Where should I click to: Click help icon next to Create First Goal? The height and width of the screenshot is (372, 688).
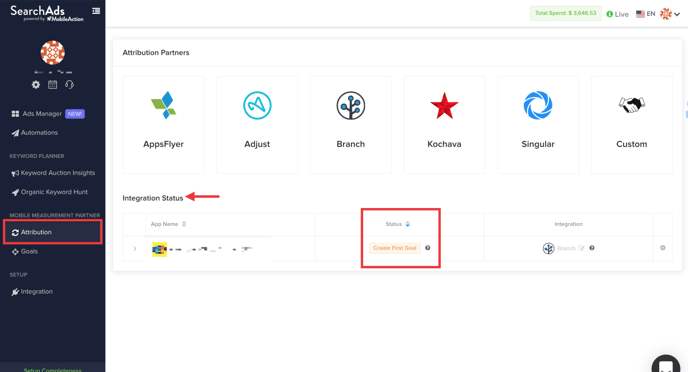point(428,248)
